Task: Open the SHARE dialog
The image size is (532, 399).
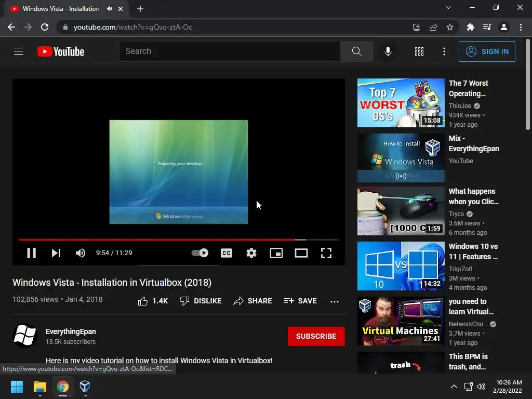Action: point(253,301)
